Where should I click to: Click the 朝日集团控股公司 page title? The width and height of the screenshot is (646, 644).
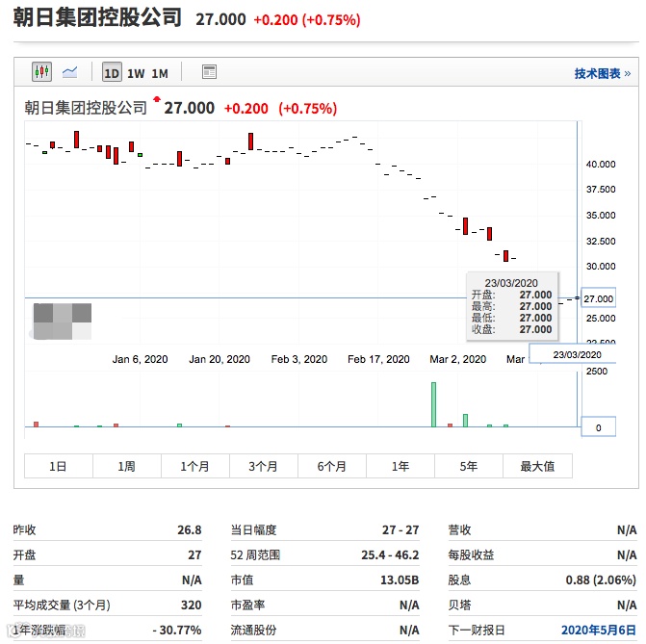tap(97, 17)
